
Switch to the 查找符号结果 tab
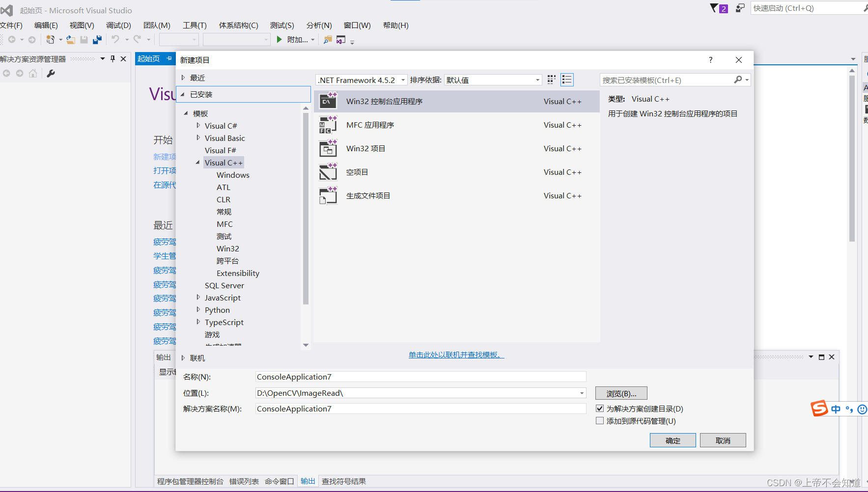(344, 481)
